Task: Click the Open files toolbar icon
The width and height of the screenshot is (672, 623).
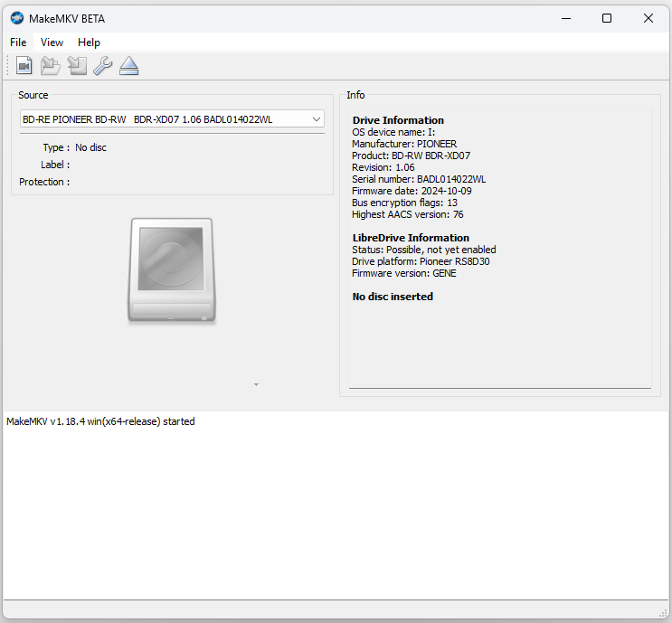Action: [24, 66]
